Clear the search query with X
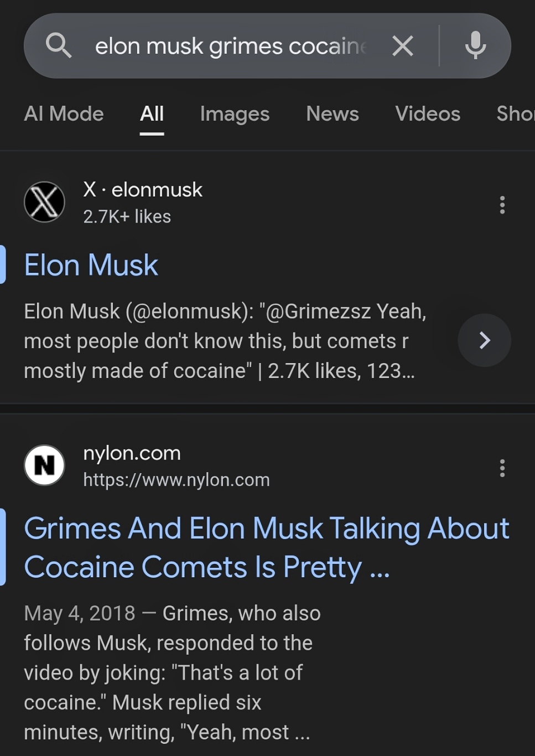Screen dimensions: 535x756 (x=403, y=45)
